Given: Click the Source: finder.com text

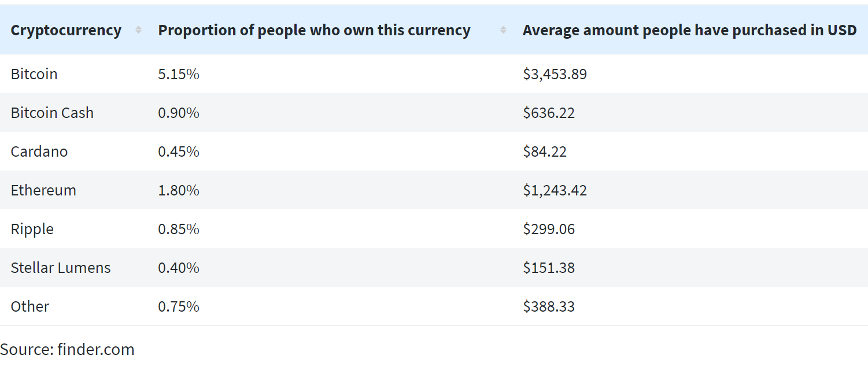Looking at the screenshot, I should coord(67,349).
